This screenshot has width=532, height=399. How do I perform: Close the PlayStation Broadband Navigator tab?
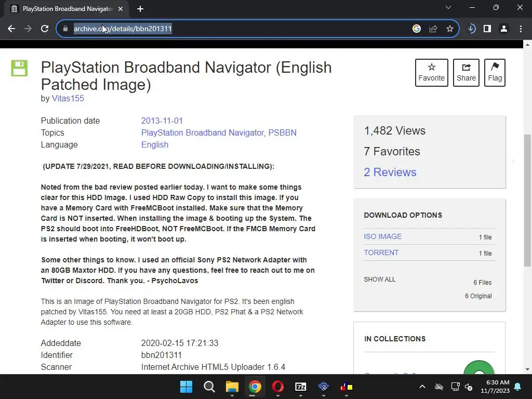121,9
